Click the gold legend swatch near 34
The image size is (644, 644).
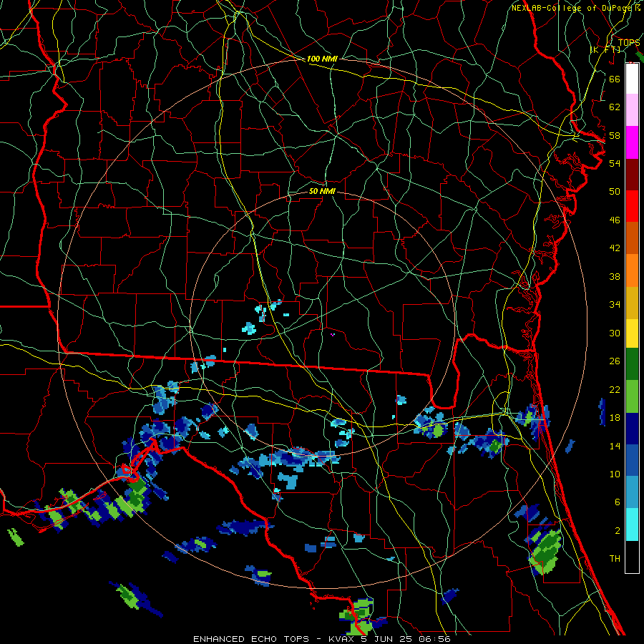[x=632, y=302]
